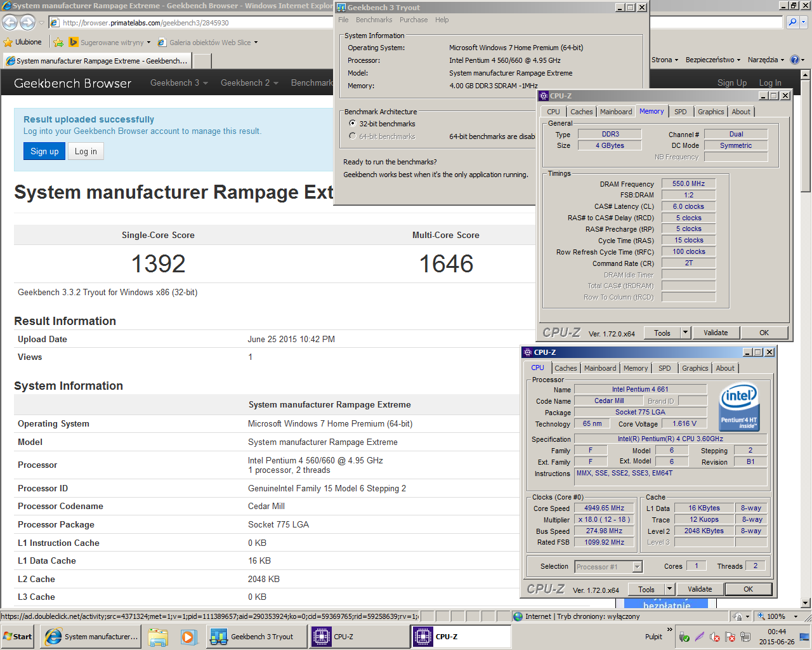Viewport: 812px width, 650px height.
Task: Click the Internet Explorer scrollbar down arrow
Action: (x=806, y=602)
